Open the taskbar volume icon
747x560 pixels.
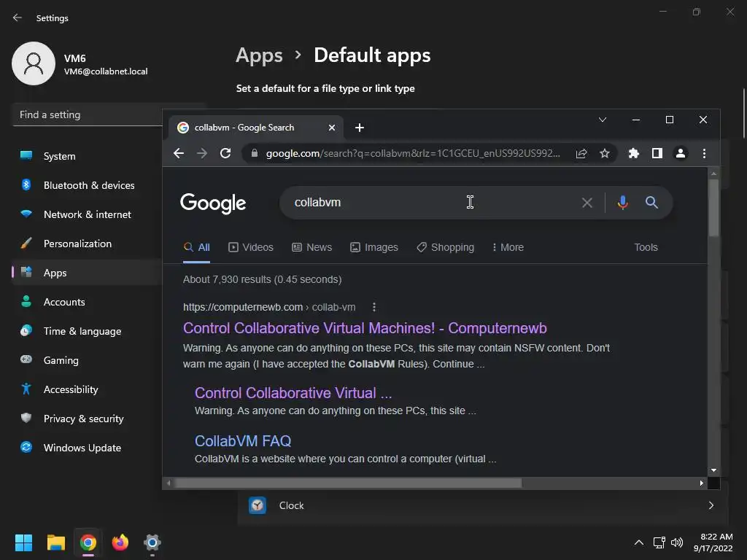click(x=676, y=542)
